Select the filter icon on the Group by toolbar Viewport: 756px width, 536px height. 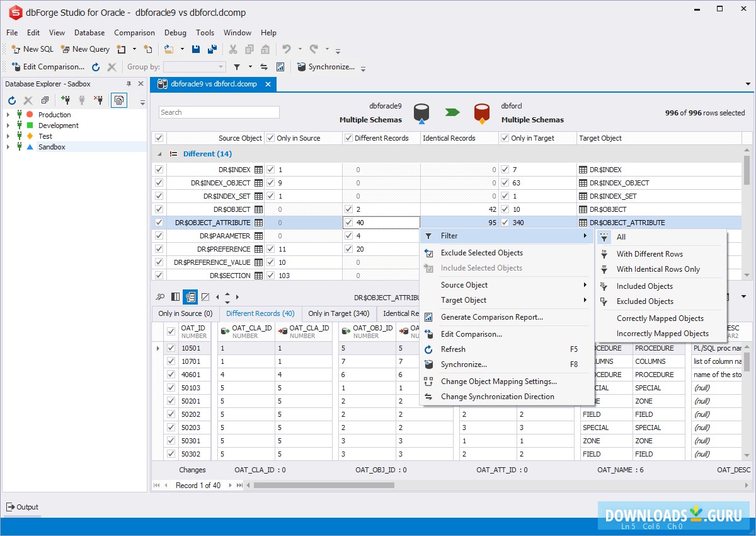click(x=237, y=66)
